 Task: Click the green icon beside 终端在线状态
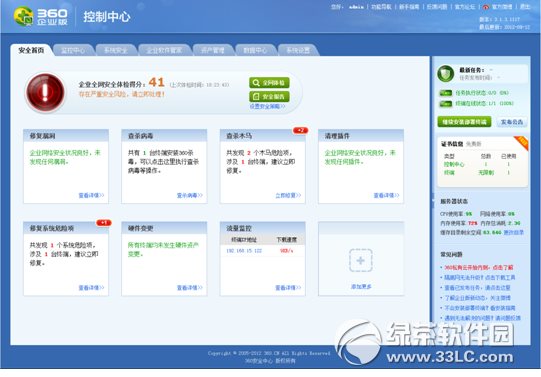point(445,103)
